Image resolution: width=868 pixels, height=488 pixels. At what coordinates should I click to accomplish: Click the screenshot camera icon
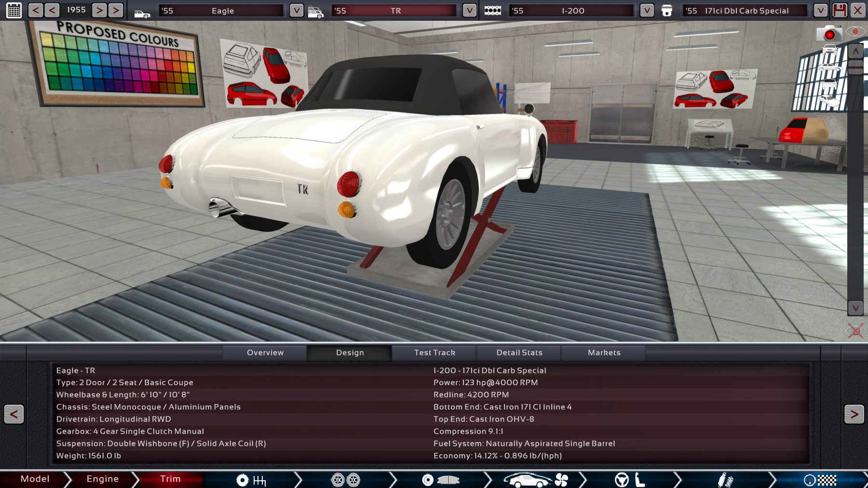click(829, 34)
